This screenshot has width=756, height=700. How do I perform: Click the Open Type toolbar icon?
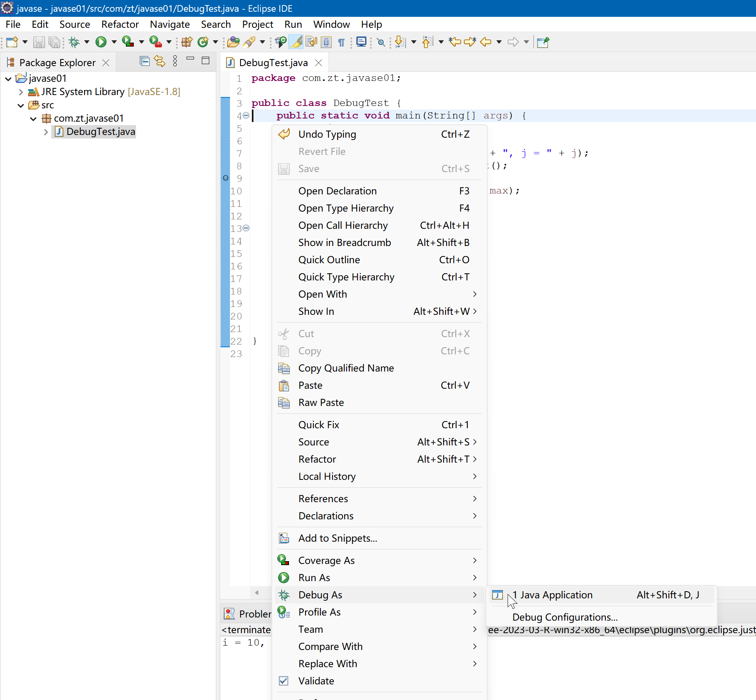(x=233, y=42)
